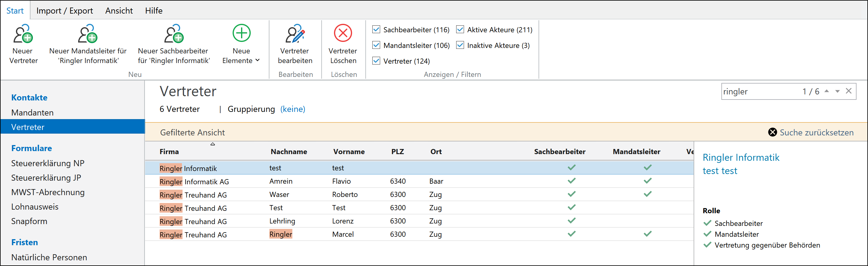
Task: Add Neuer Mandatsleiter für 'Ringler Informatik'
Action: tap(87, 34)
